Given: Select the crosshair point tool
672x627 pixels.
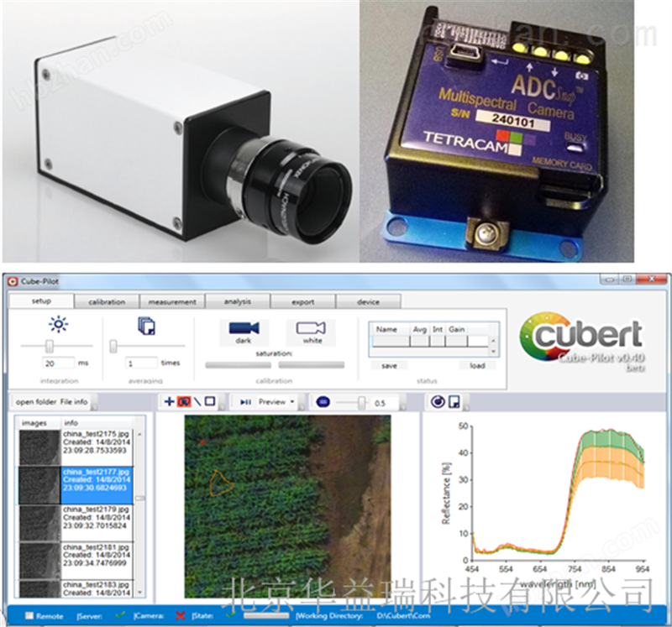Looking at the screenshot, I should point(170,402).
